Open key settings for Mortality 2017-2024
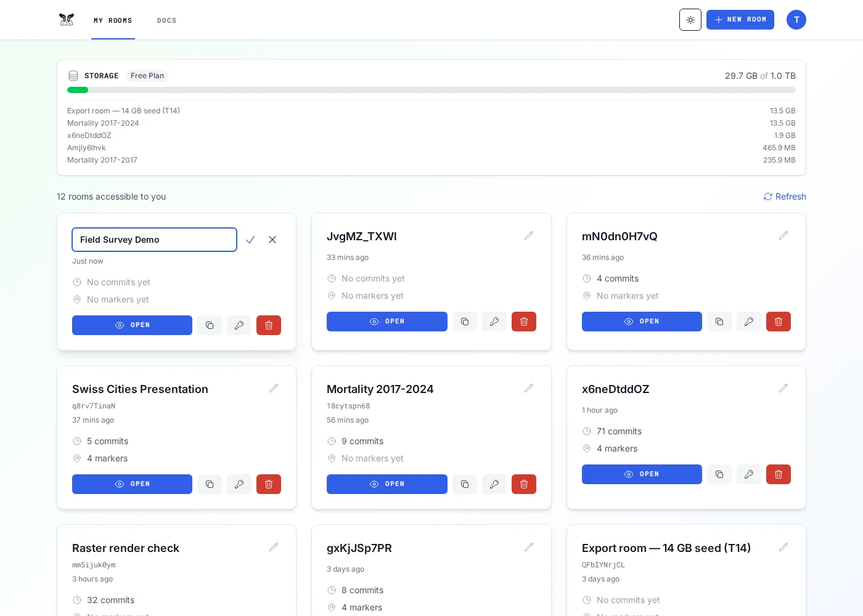 pos(494,484)
